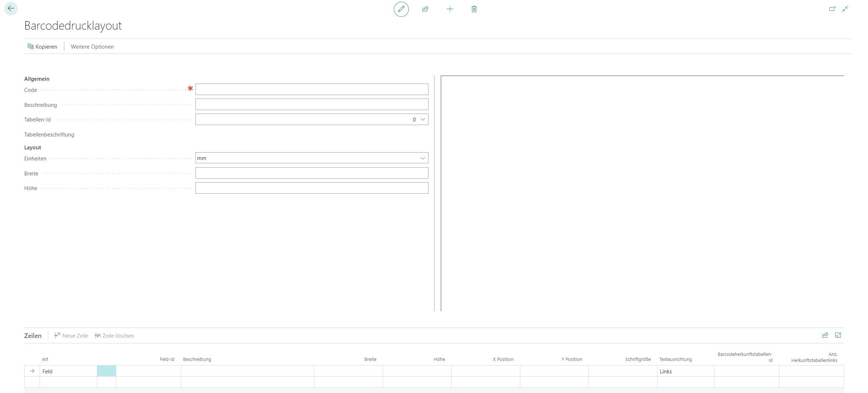This screenshot has height=393, width=868.
Task: Expand the Zeilen section to full view
Action: (838, 335)
